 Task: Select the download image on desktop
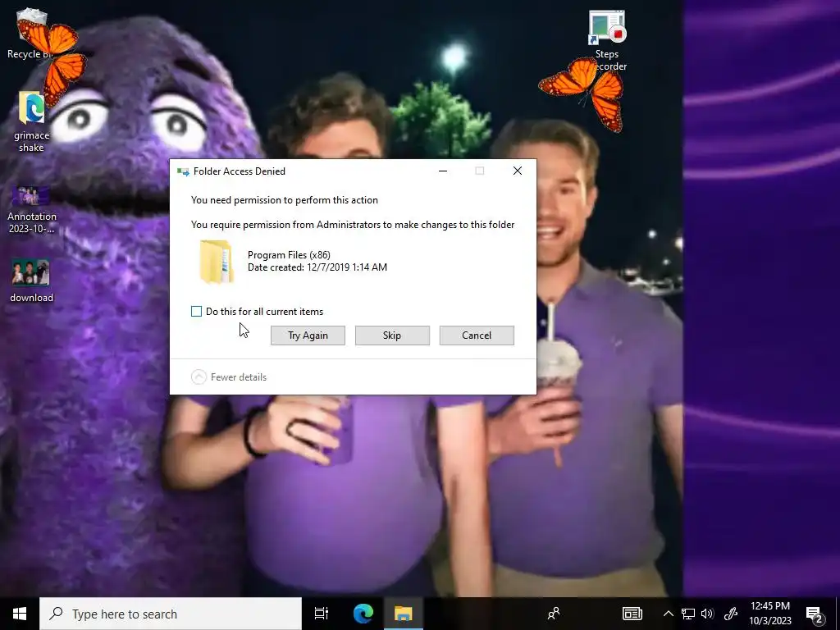31,281
